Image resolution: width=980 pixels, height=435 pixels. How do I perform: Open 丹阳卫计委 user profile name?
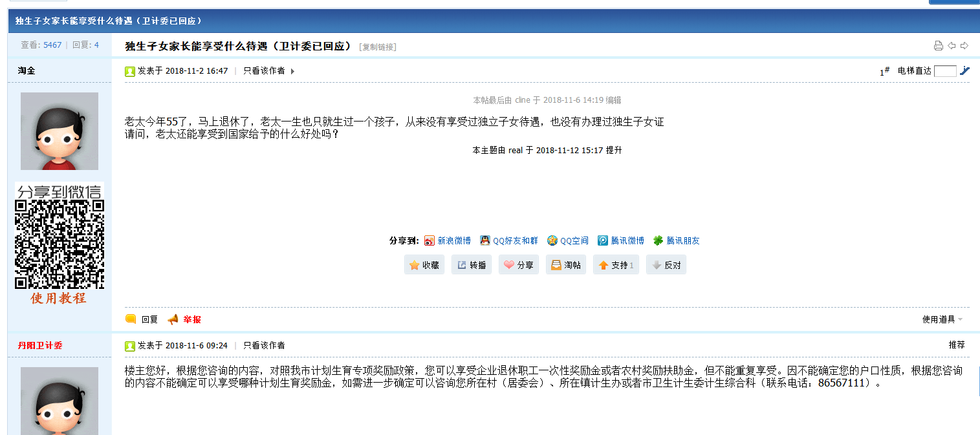pyautogui.click(x=40, y=345)
